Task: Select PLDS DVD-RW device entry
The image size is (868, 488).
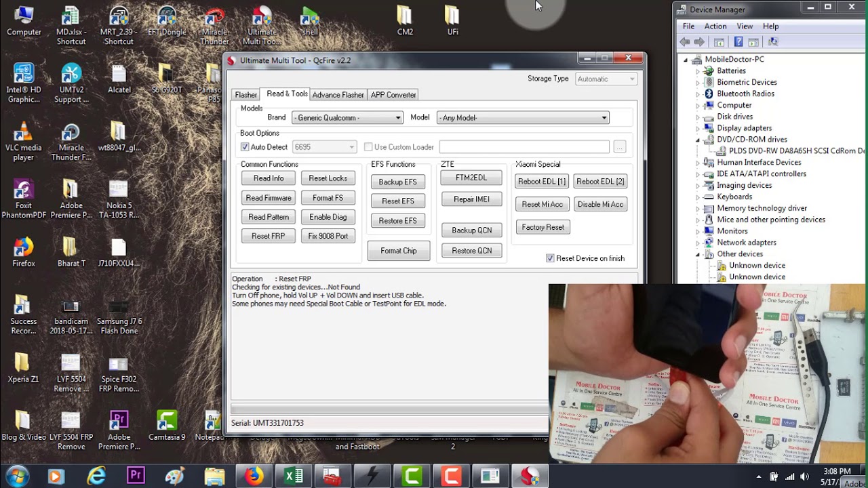Action: click(x=797, y=151)
